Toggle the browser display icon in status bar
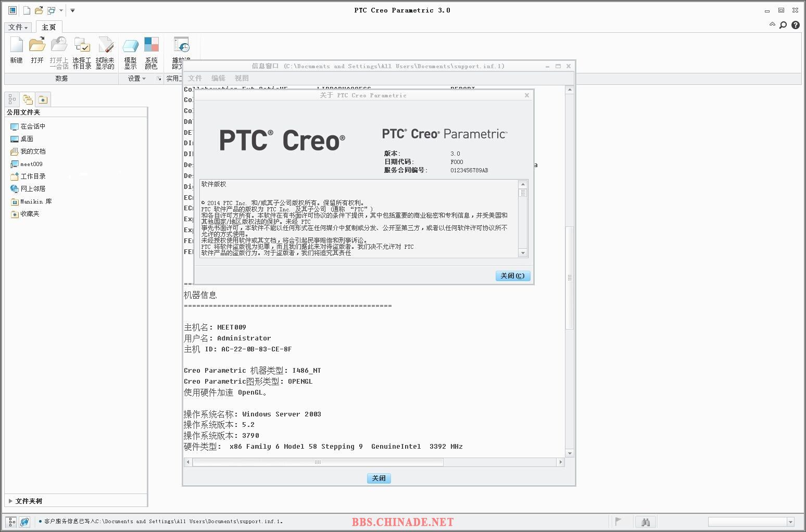 coord(24,522)
